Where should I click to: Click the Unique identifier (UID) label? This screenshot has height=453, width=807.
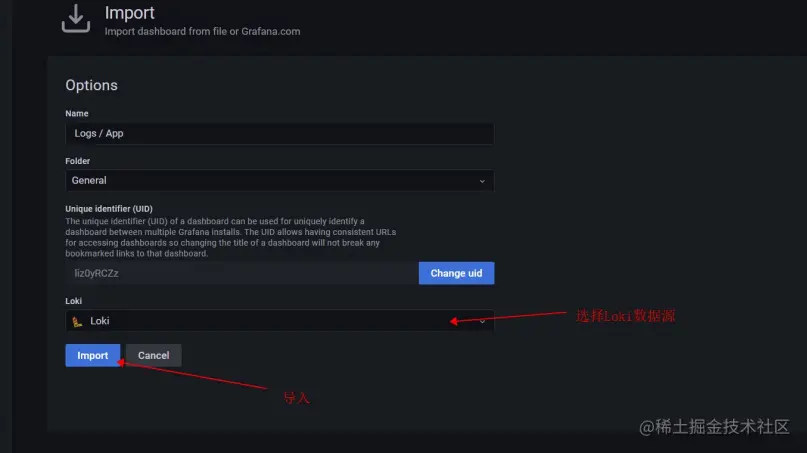(x=109, y=209)
